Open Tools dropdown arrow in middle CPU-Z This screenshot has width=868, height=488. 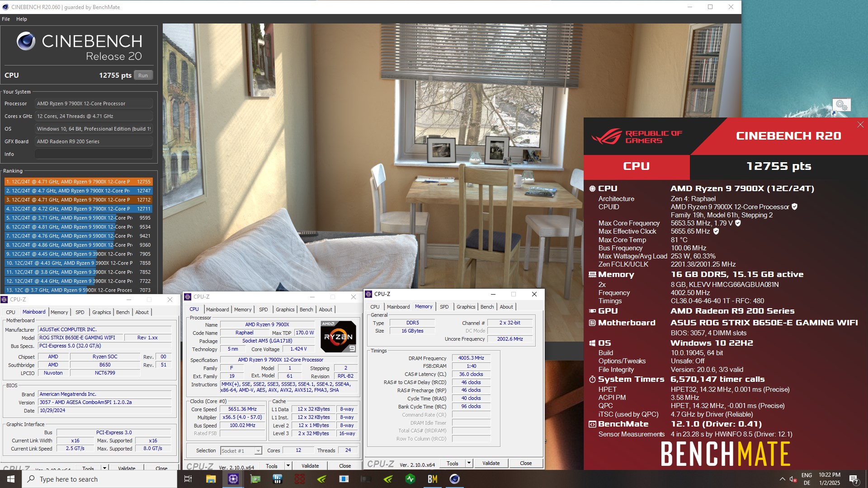click(x=288, y=466)
